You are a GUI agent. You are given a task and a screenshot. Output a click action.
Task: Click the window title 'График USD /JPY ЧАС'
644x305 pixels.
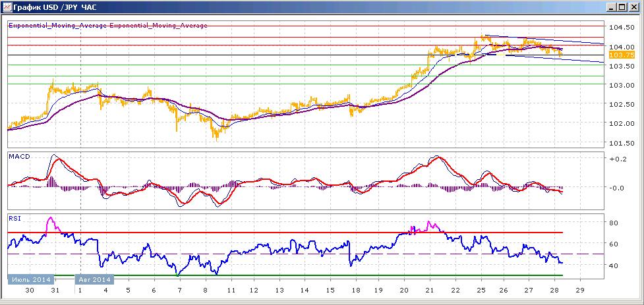(x=55, y=7)
